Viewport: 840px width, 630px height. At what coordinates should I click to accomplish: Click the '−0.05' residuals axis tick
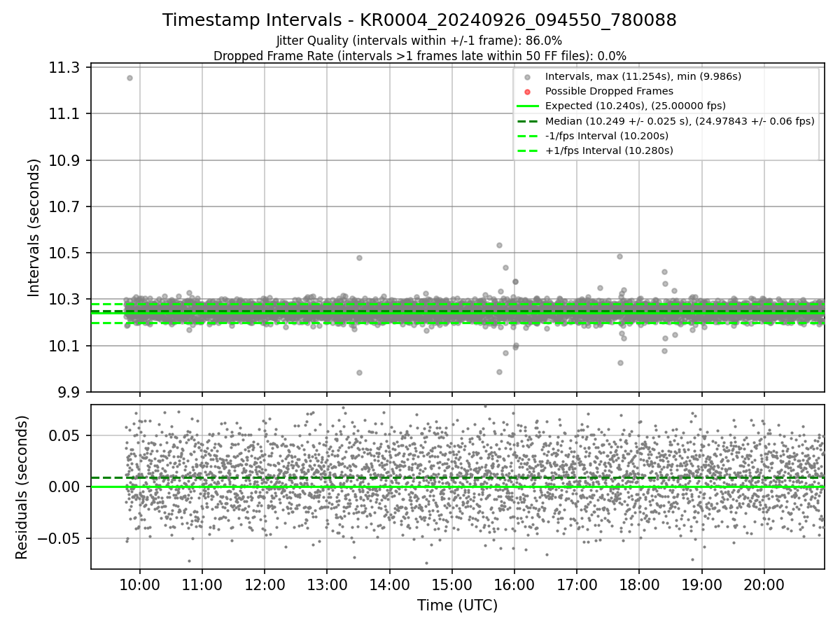click(x=60, y=538)
